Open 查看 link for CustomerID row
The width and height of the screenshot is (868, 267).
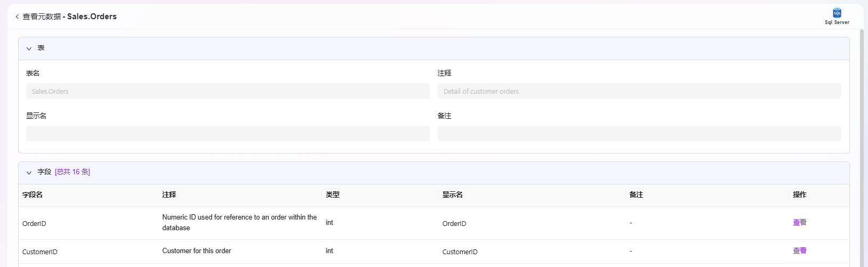(800, 251)
